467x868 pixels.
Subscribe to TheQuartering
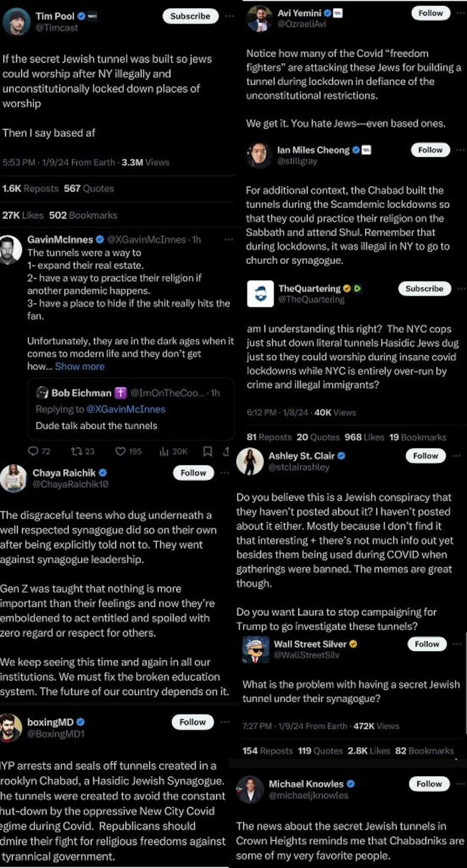424,289
